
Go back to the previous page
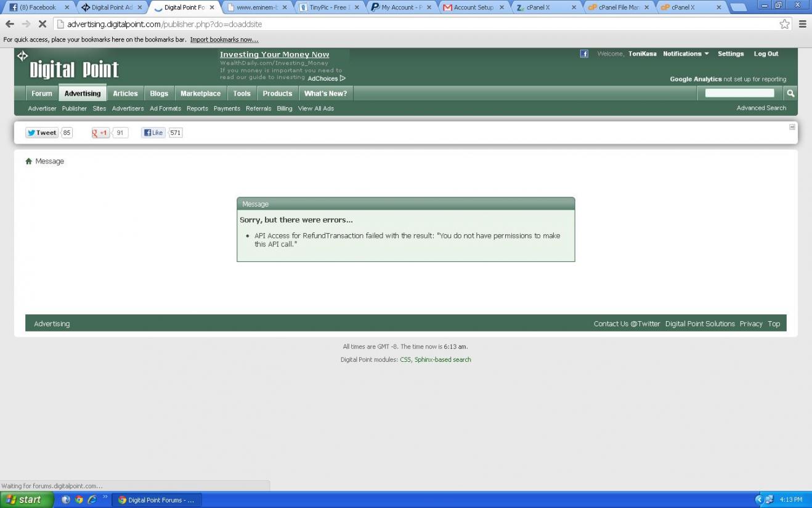[x=9, y=24]
